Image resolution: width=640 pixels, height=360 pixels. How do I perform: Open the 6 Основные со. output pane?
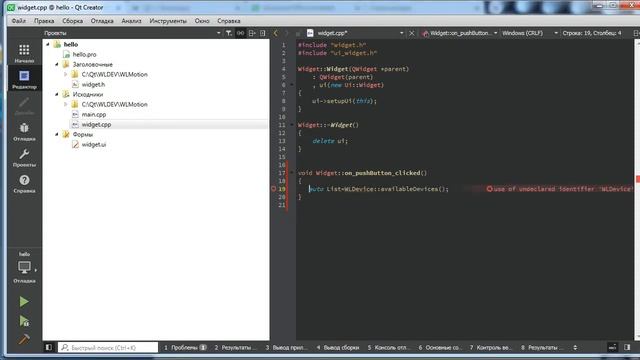coord(439,347)
